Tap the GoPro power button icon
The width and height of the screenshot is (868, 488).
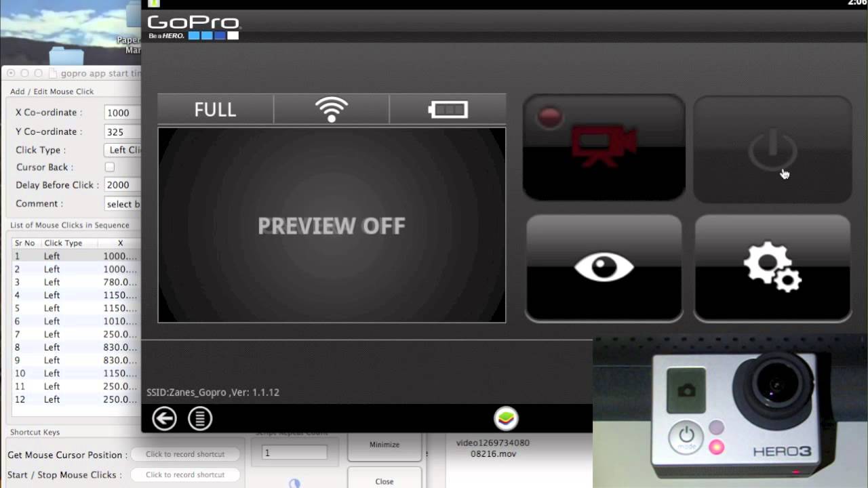click(772, 150)
